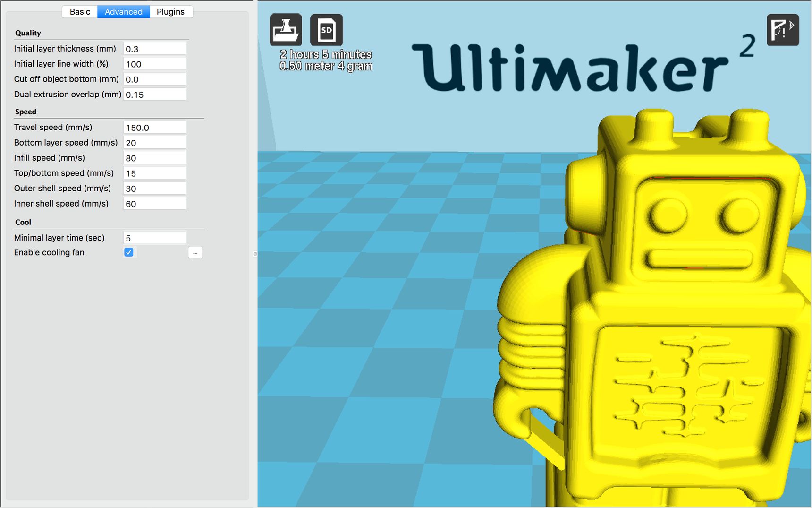Viewport: 812px width, 508px height.
Task: Open the Plugins tab
Action: tap(171, 12)
